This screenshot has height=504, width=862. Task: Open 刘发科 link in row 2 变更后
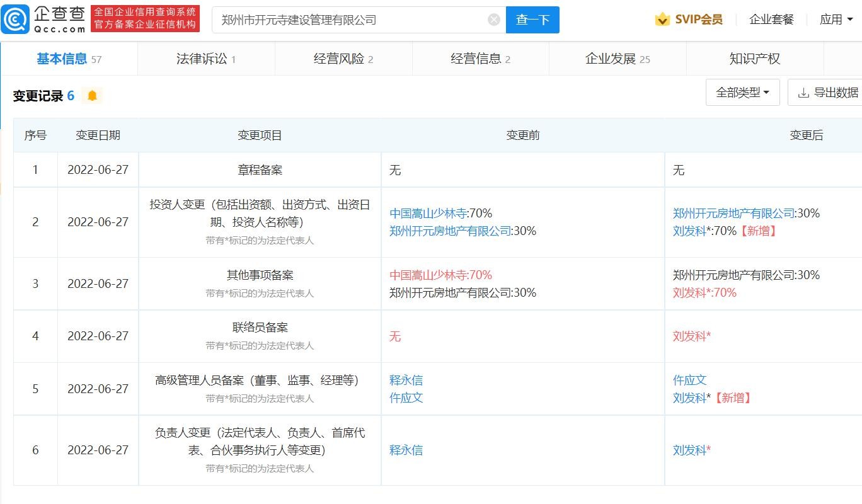click(689, 231)
